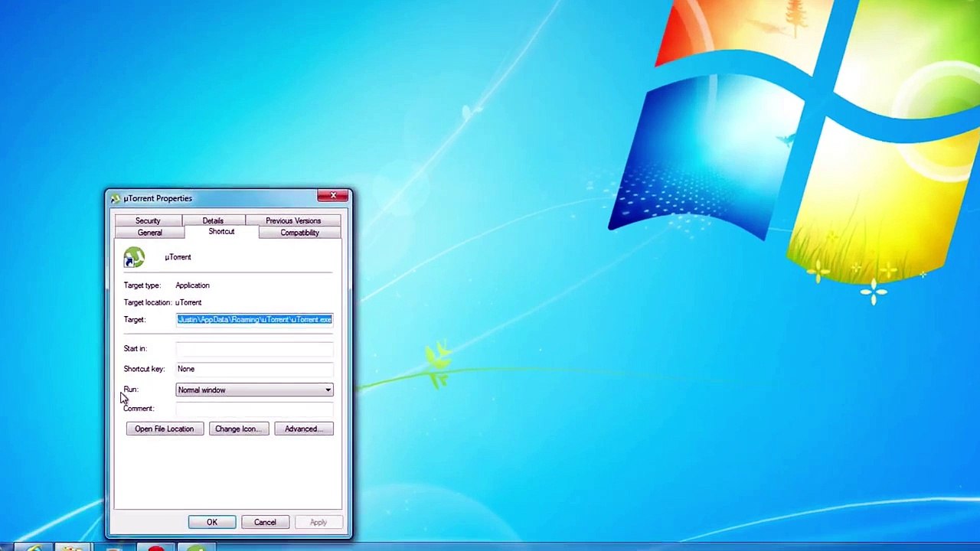Open the Advanced shortcut options
This screenshot has height=551, width=980.
pos(303,429)
